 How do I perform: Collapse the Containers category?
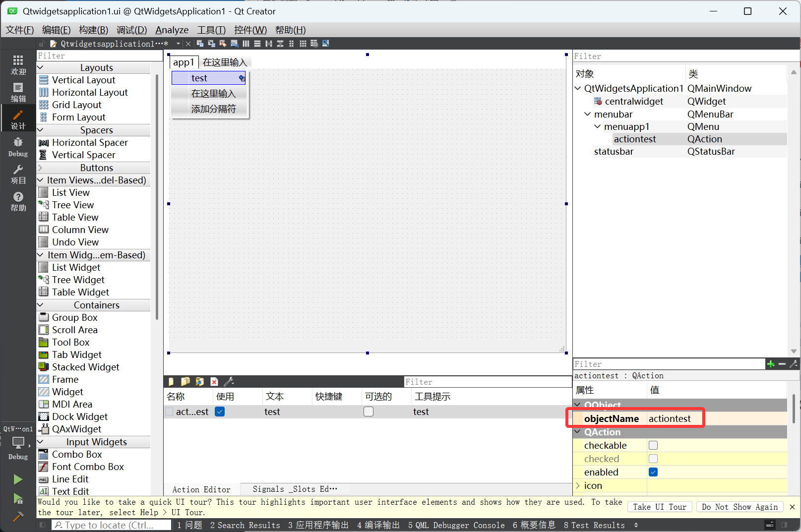(x=41, y=305)
